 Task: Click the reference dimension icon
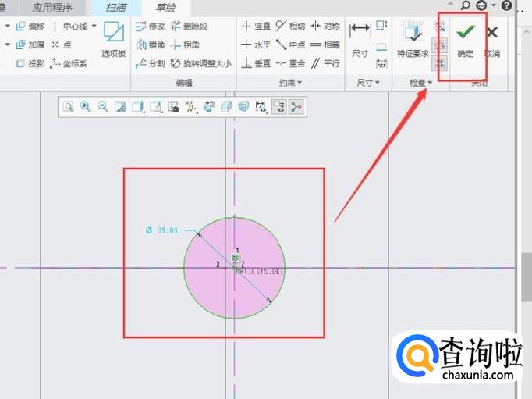click(x=381, y=63)
